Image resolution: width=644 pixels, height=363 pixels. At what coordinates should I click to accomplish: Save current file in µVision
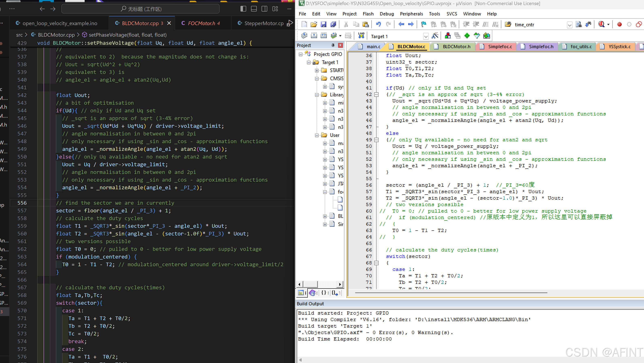tap(323, 24)
